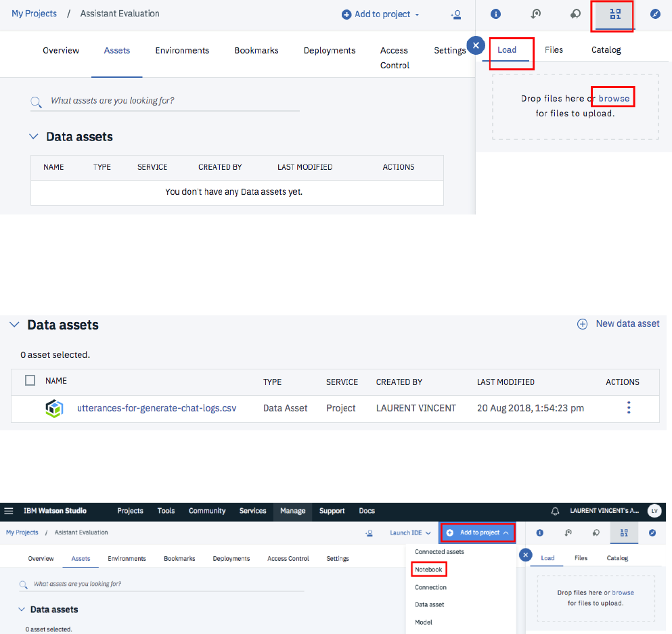Open the large Overview tab in the empty-assets view
Viewport: 672px width, 634px height.
[61, 51]
